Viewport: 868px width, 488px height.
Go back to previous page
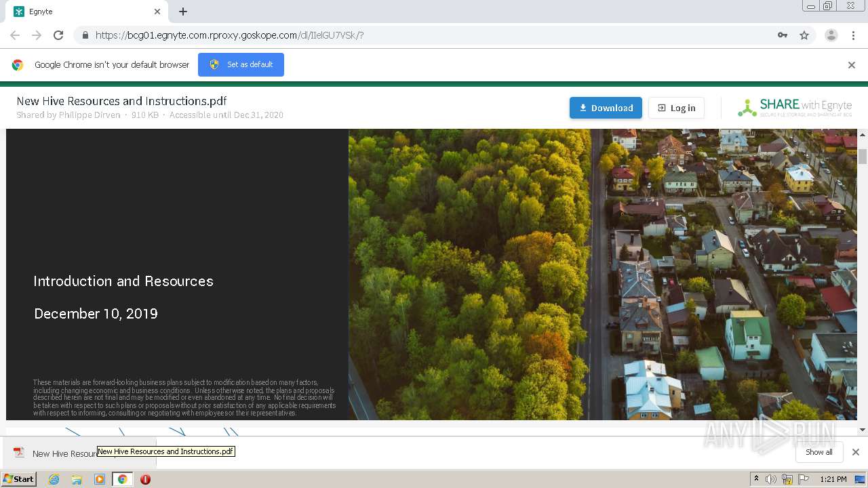[15, 35]
